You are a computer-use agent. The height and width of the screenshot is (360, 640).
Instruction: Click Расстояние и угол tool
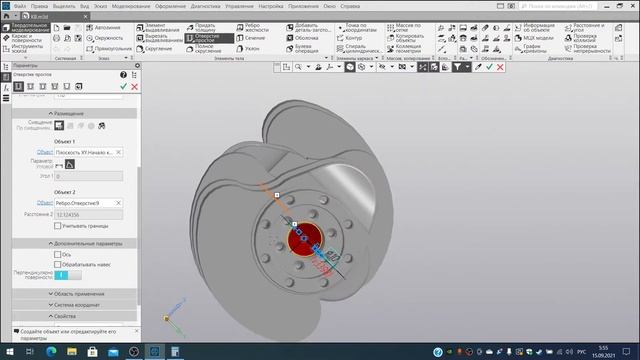point(584,27)
